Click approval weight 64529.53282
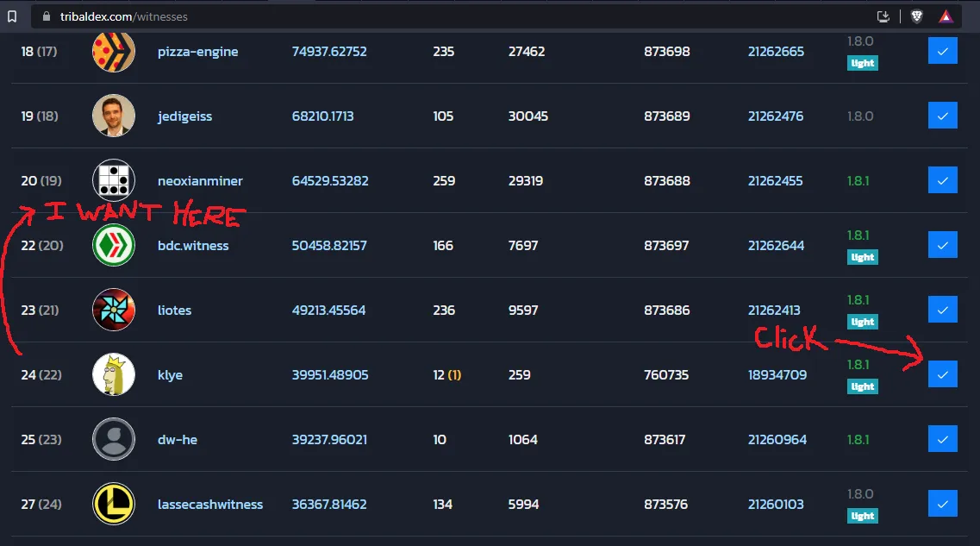 330,181
